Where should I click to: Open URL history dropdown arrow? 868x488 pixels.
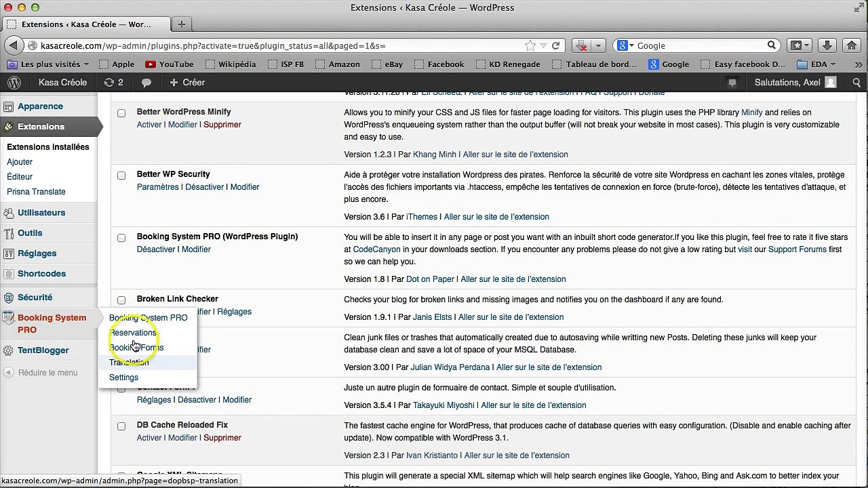(x=543, y=45)
